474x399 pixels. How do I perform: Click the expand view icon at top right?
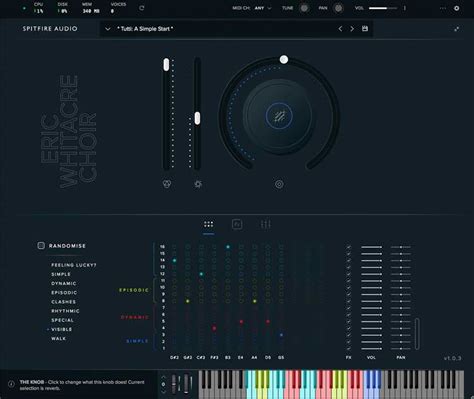click(457, 29)
